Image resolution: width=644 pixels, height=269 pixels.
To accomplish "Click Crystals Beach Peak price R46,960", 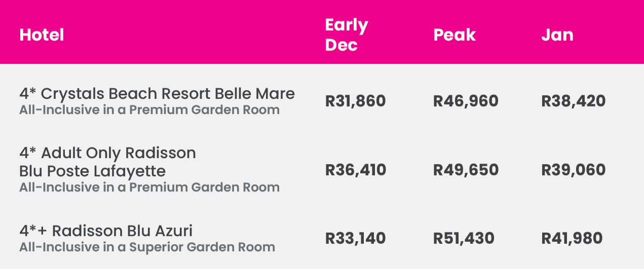I will (465, 101).
